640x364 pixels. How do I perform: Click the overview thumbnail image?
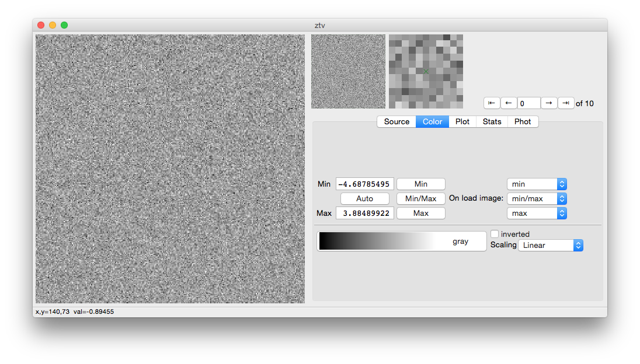click(x=348, y=71)
